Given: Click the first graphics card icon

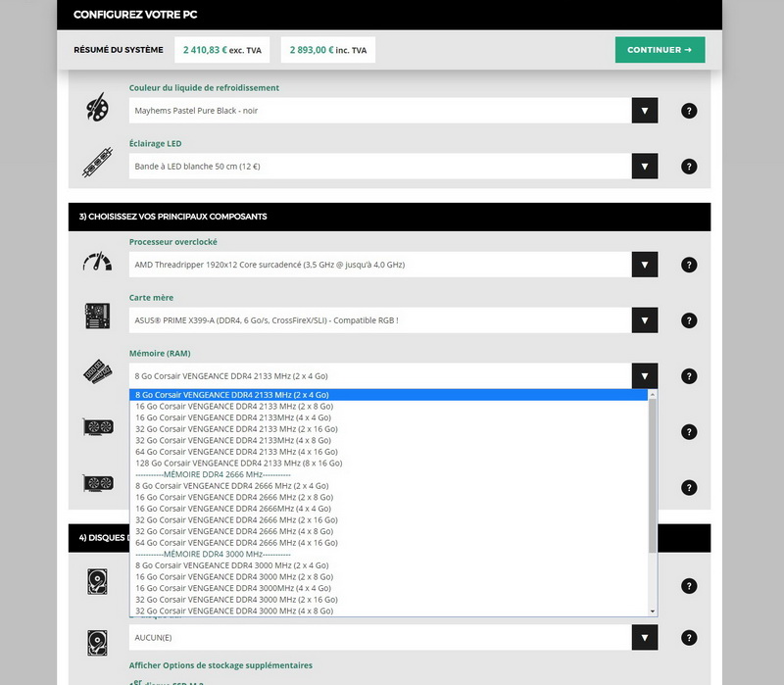Looking at the screenshot, I should (x=98, y=427).
